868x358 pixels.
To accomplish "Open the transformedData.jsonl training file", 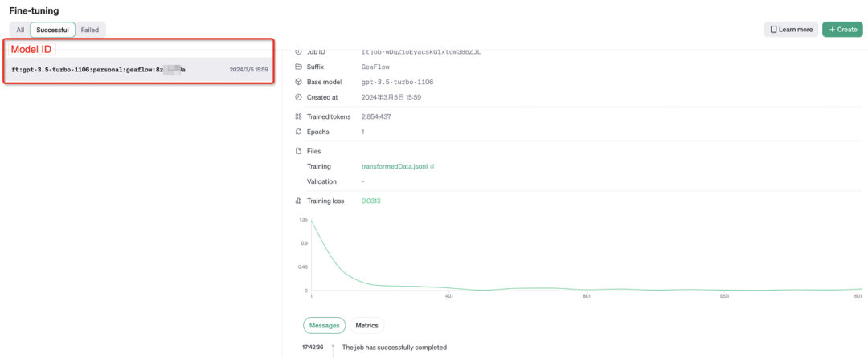I will pos(395,166).
